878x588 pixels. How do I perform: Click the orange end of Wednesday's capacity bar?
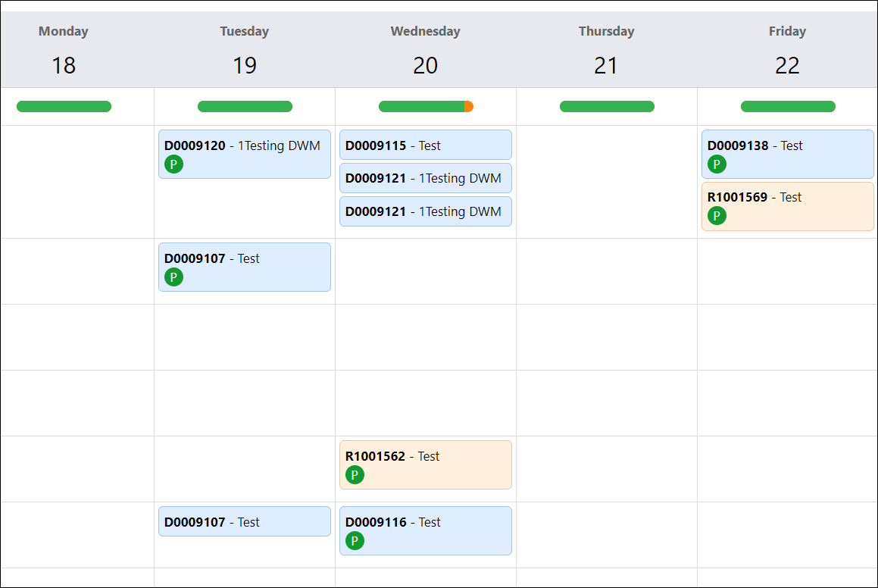tap(469, 107)
